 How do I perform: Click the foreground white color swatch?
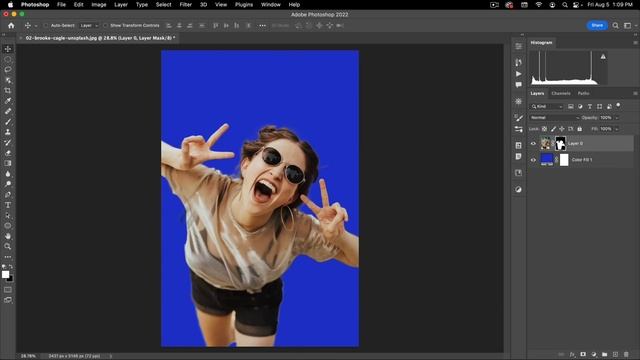point(5,275)
